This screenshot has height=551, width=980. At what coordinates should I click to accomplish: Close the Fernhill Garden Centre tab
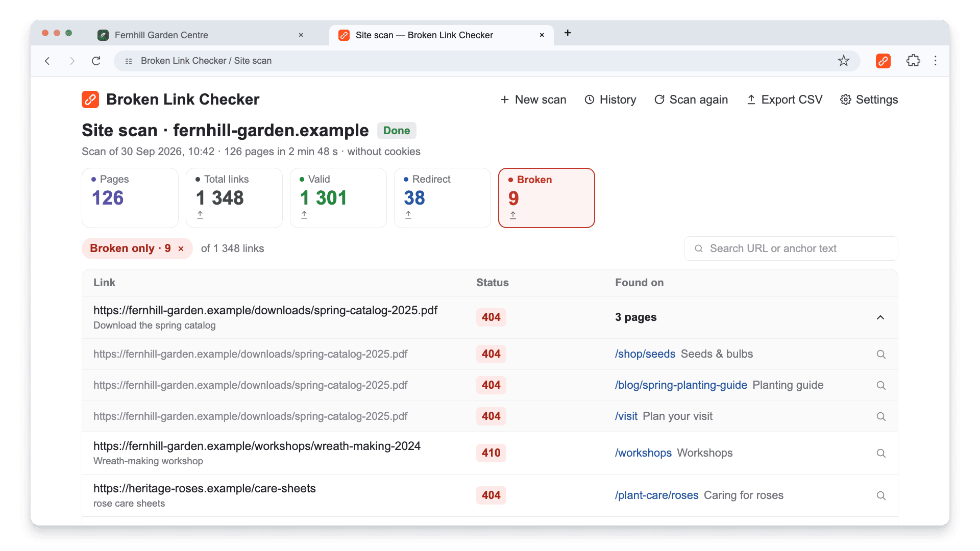point(301,35)
